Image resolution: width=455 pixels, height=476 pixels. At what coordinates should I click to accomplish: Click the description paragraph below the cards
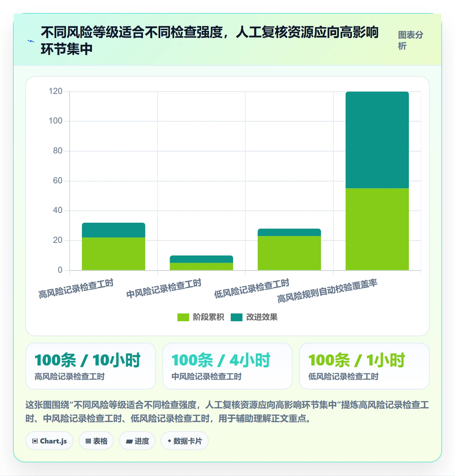pos(227,412)
